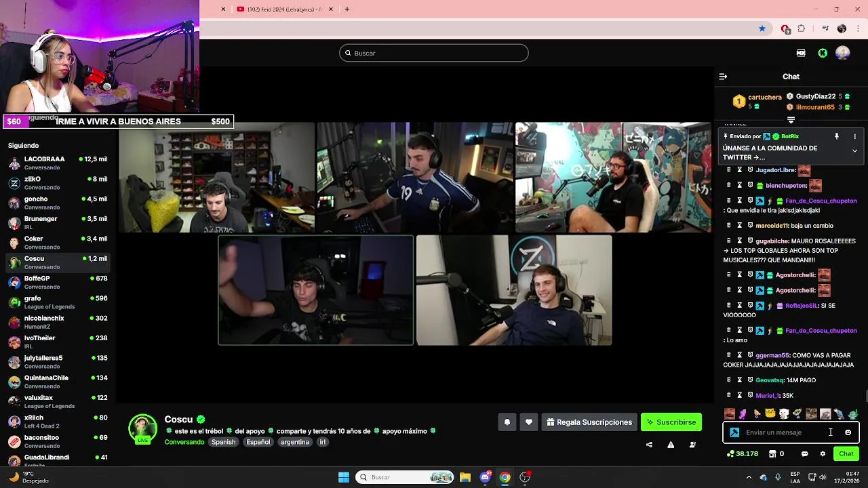Viewport: 868px width, 488px height.
Task: Ban marcoide11 with the shield icon
Action: coord(750,226)
